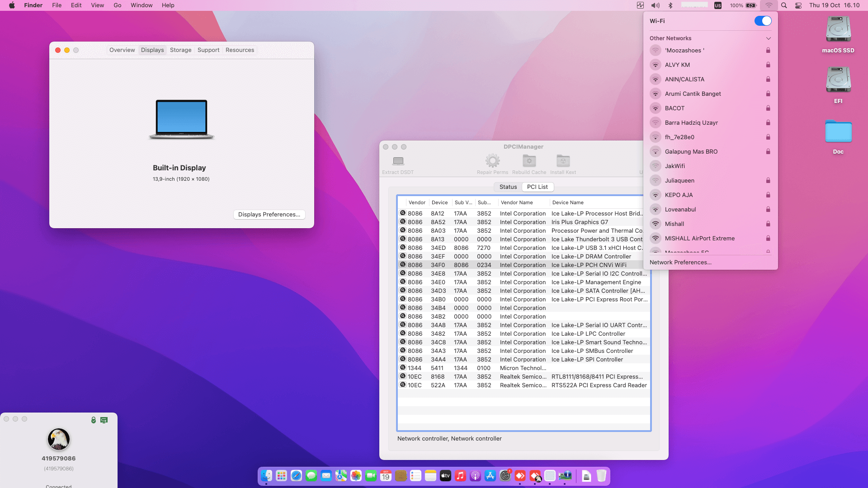
Task: Open the Bluetooth menu bar icon
Action: pyautogui.click(x=671, y=5)
